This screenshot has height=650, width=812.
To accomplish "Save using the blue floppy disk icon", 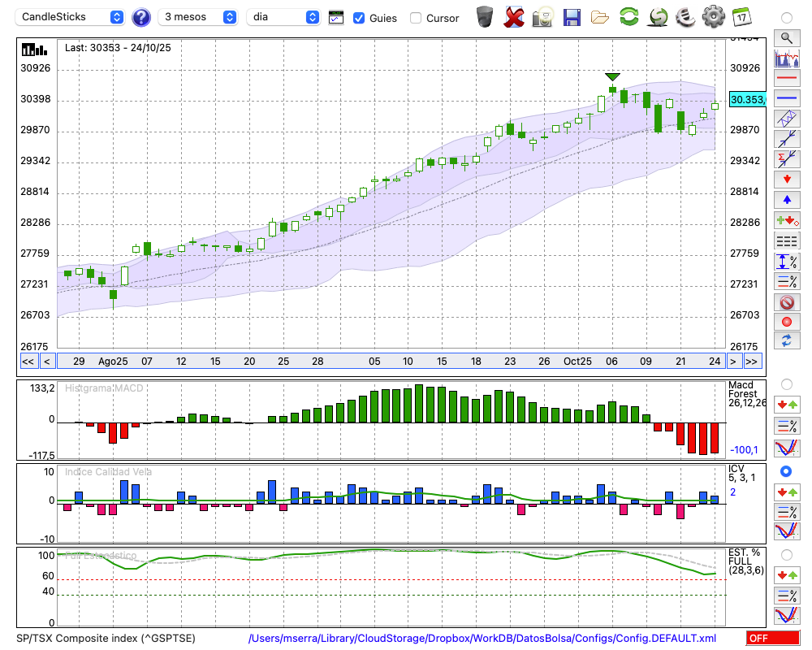I will coord(572,17).
